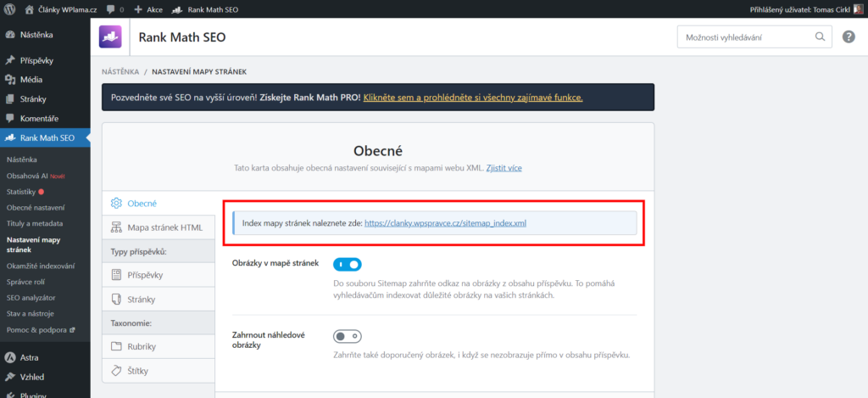Click the Štítky tag icon

pos(116,371)
